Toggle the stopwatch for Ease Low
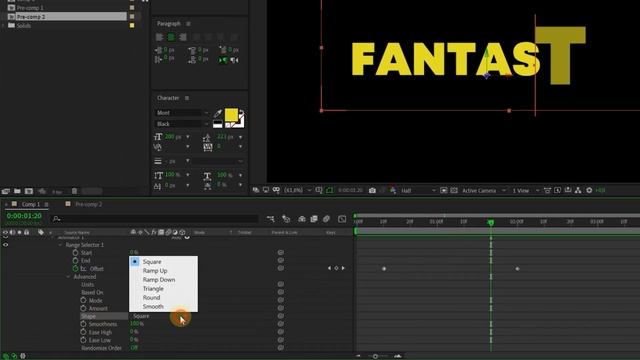Screen dimensions: 640x360 (x=83, y=340)
